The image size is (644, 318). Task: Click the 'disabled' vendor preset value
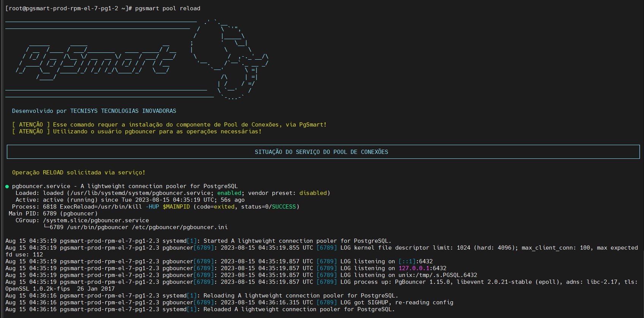[313, 193]
